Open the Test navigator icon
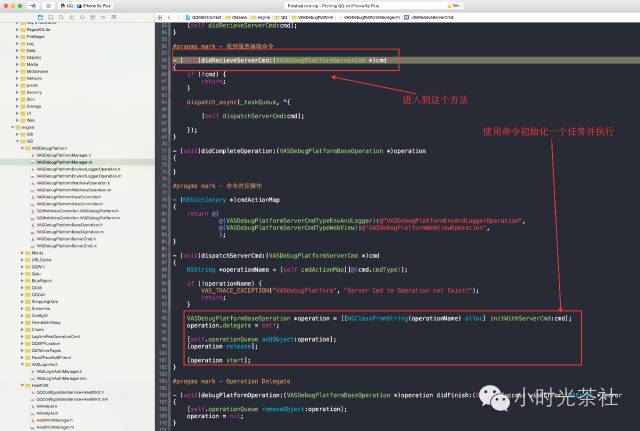The height and width of the screenshot is (431, 640). coord(82,17)
